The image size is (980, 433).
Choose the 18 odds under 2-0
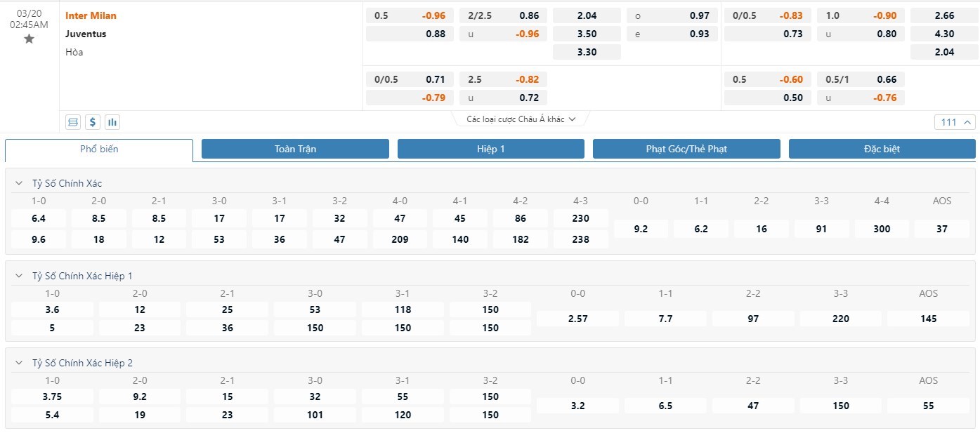[98, 239]
